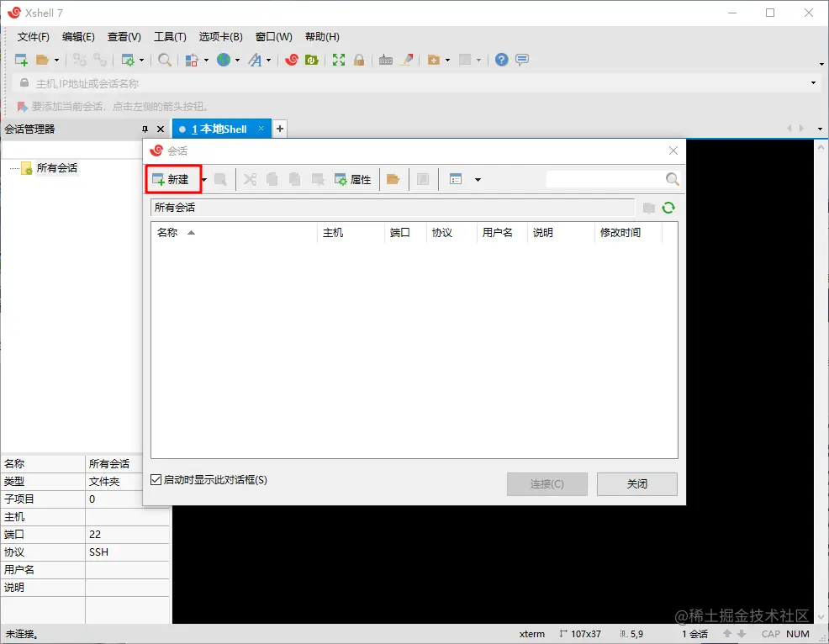Select the highlight pen icon on the toolbar
This screenshot has width=829, height=644.
(406, 60)
